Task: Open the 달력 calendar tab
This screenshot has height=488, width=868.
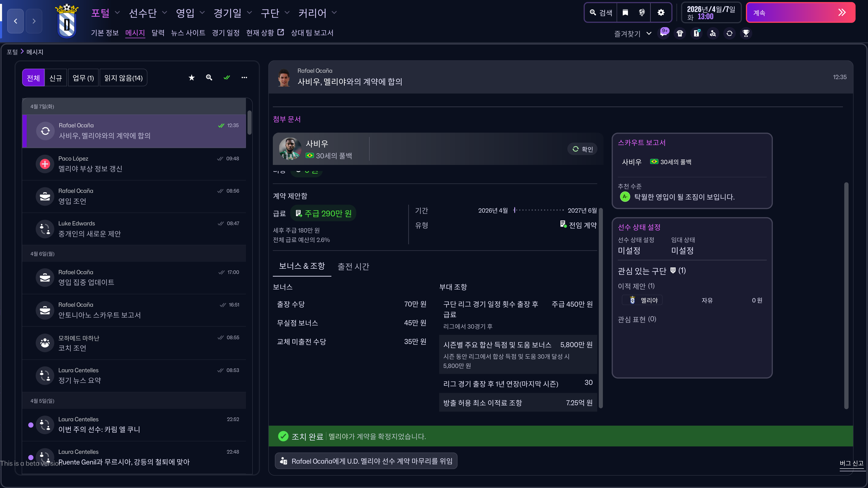Action: (158, 33)
